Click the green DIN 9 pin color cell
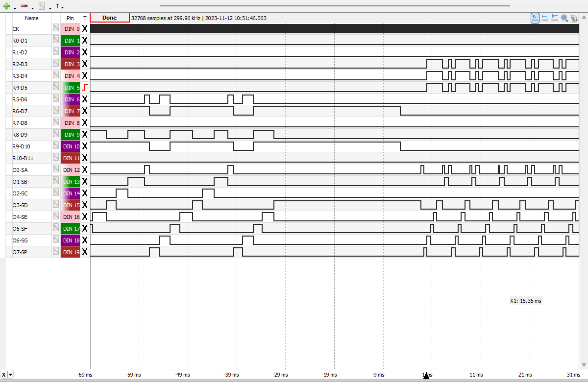 71,135
